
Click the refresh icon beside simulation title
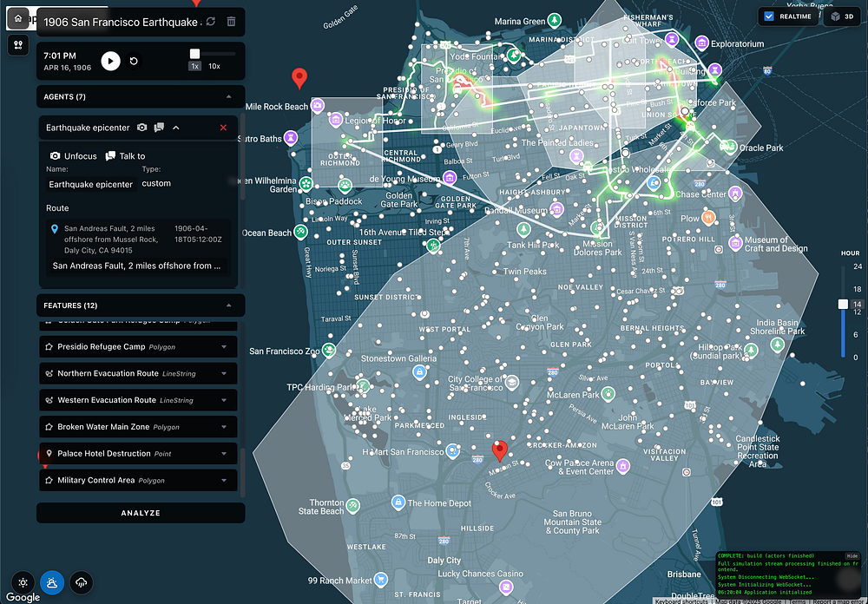click(210, 22)
